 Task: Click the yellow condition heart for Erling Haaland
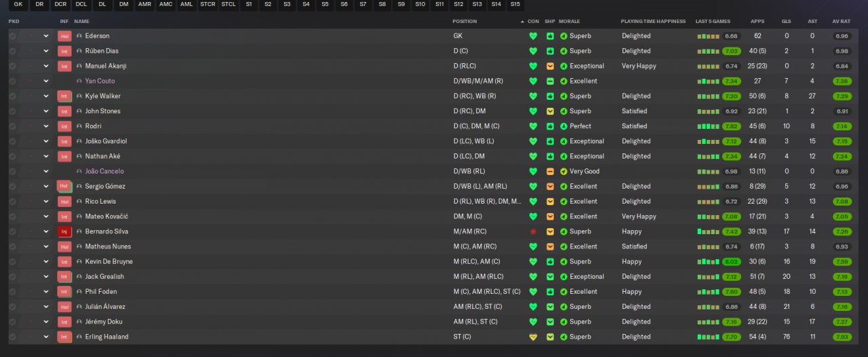pyautogui.click(x=533, y=337)
